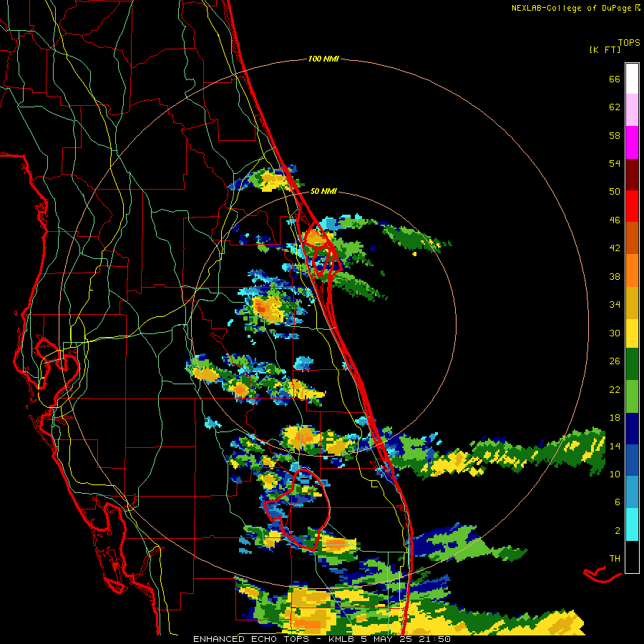The height and width of the screenshot is (644, 644).
Task: Select the '26' legend value
Action: point(615,361)
